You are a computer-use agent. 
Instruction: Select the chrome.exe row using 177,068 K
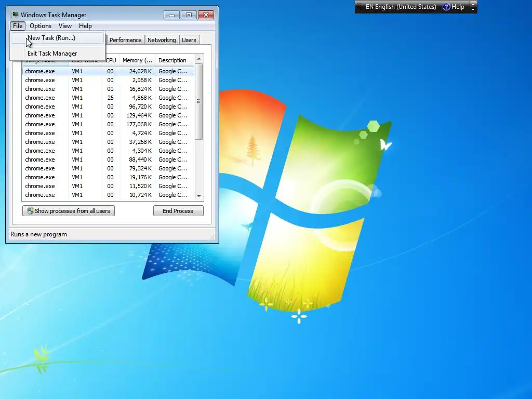pos(109,124)
